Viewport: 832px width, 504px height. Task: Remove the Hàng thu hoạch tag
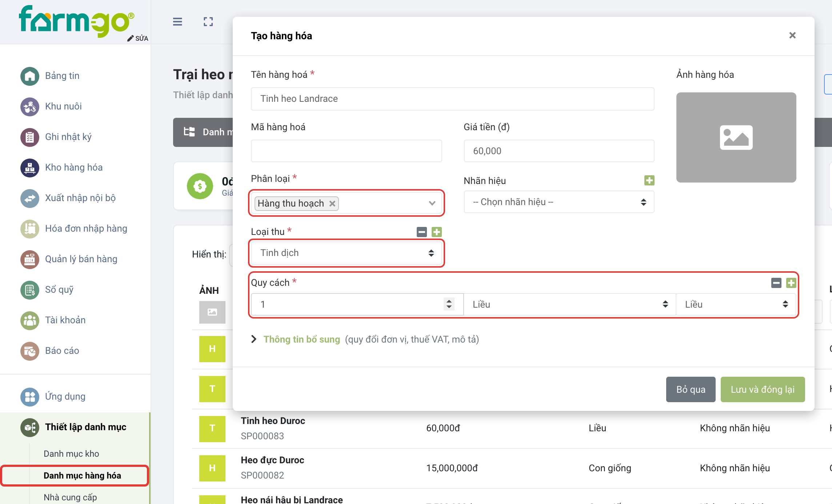tap(332, 204)
